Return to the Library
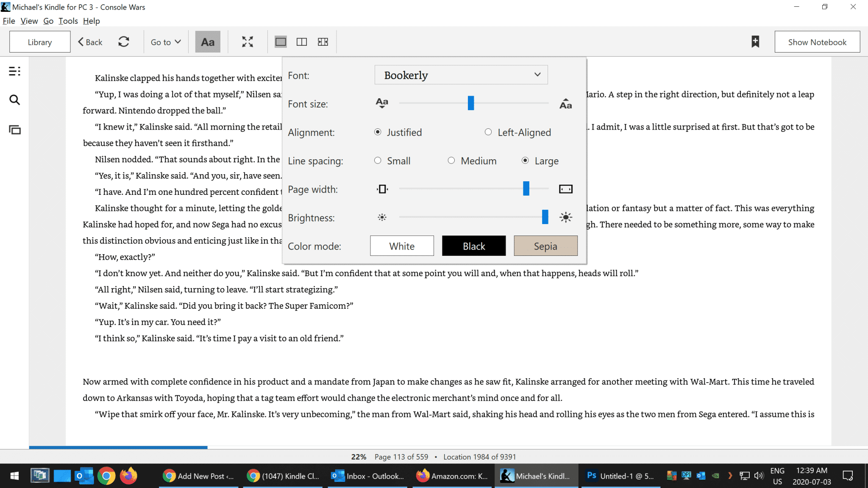868x488 pixels. [x=40, y=42]
